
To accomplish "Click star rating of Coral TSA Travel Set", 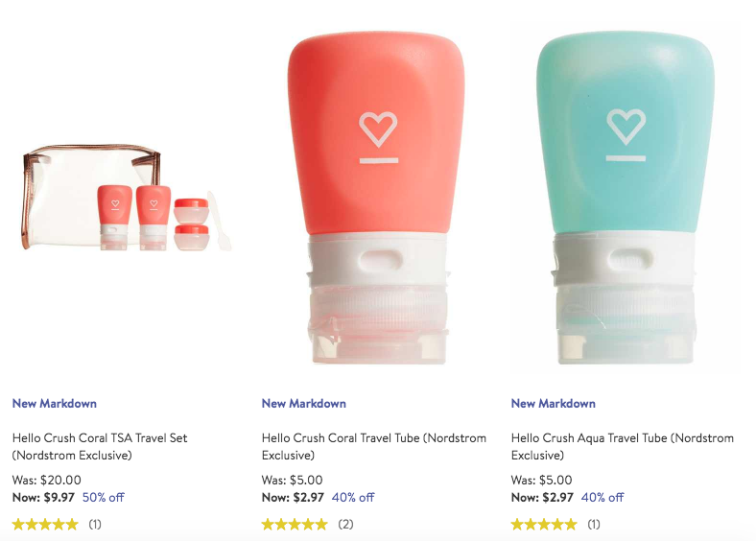I will pyautogui.click(x=45, y=524).
